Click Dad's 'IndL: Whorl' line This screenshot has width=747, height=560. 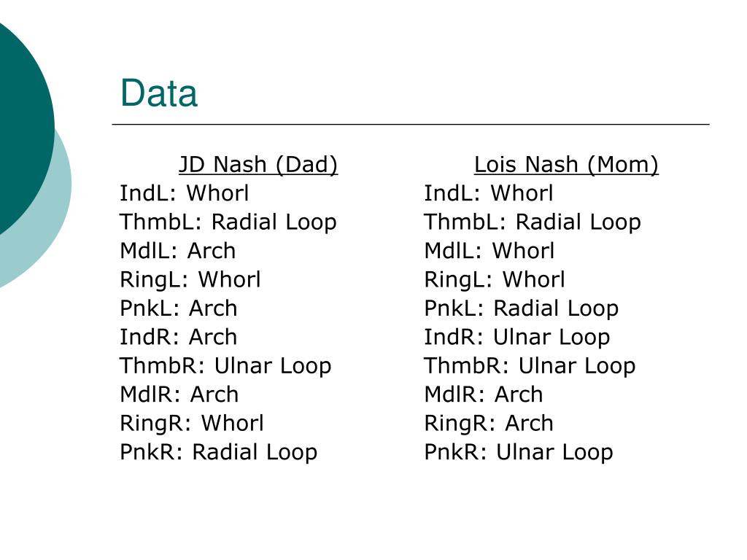pos(184,193)
